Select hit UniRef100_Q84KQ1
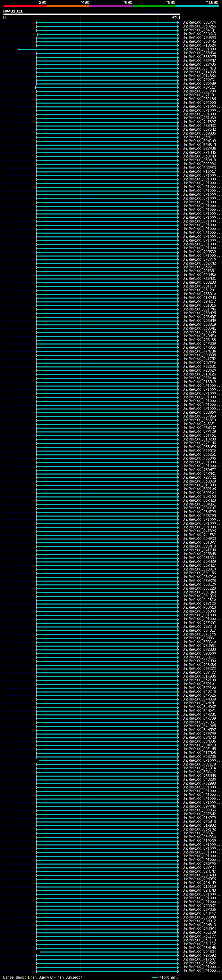Screen dimensions: 222x980 (x=199, y=30)
